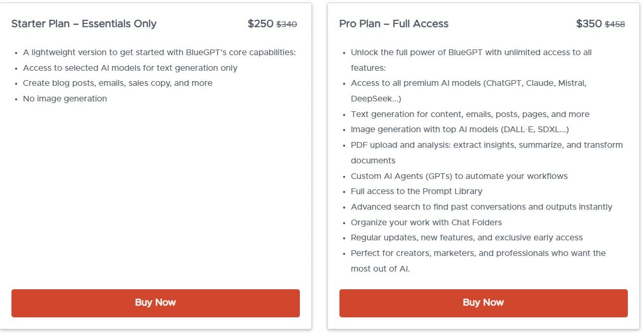Image resolution: width=644 pixels, height=334 pixels.
Task: Click the "Access to all premium AI models" bullet
Action: pyautogui.click(x=469, y=83)
